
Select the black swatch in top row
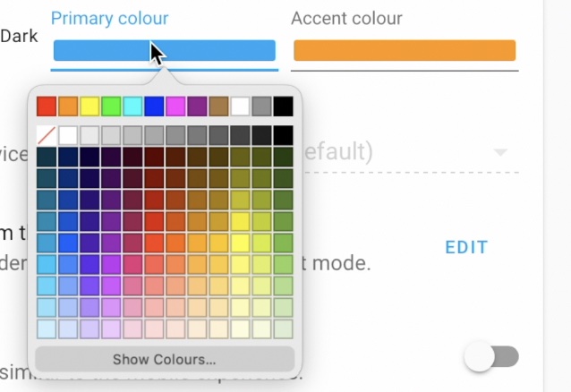(284, 107)
